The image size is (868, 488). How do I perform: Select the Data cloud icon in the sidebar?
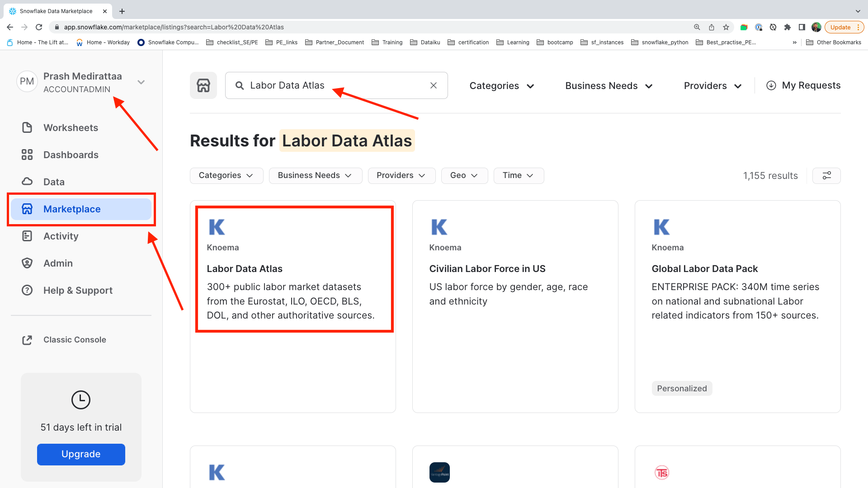click(27, 182)
